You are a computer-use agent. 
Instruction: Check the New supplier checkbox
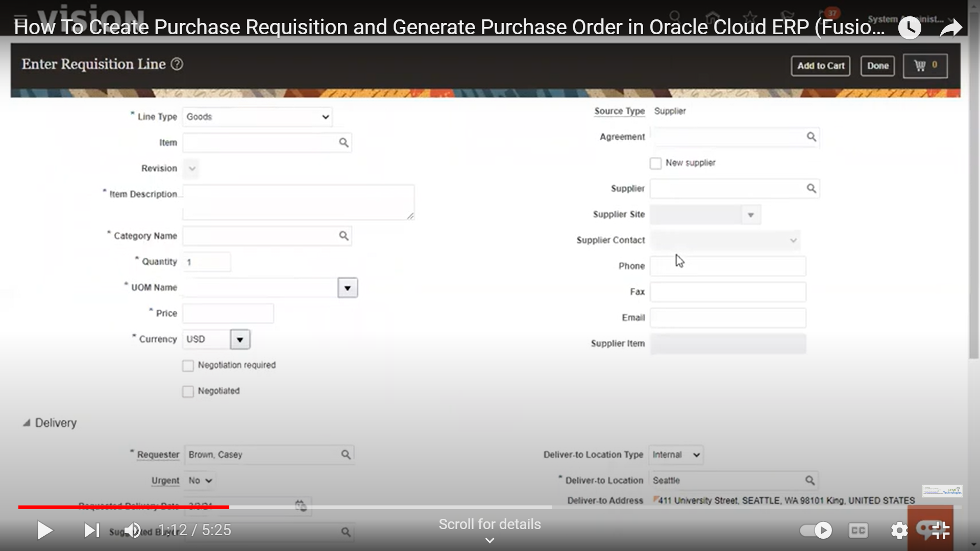[655, 163]
